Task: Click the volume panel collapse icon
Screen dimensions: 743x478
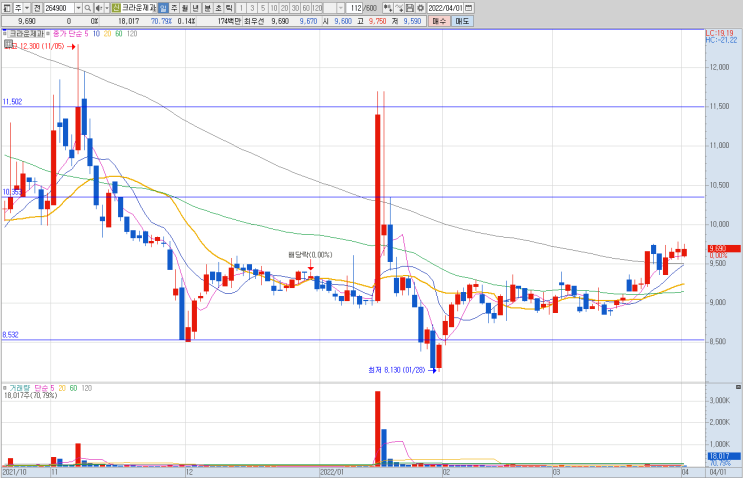Action: tap(738, 387)
